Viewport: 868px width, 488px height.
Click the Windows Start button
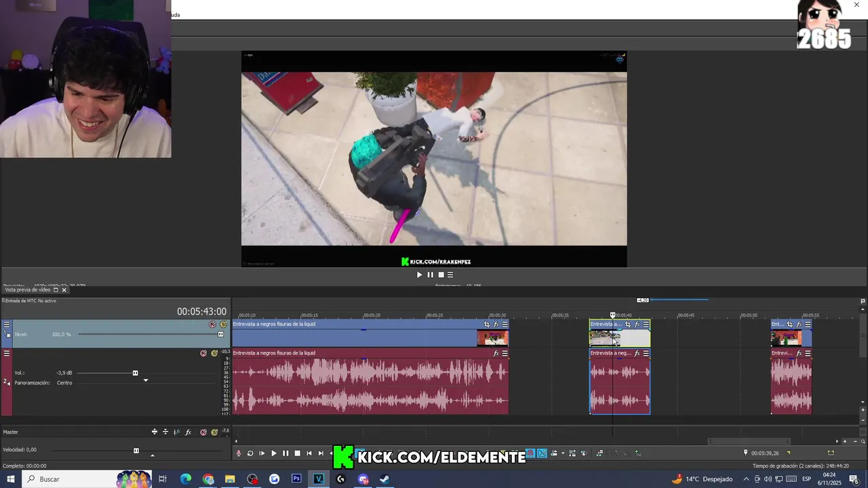click(11, 479)
